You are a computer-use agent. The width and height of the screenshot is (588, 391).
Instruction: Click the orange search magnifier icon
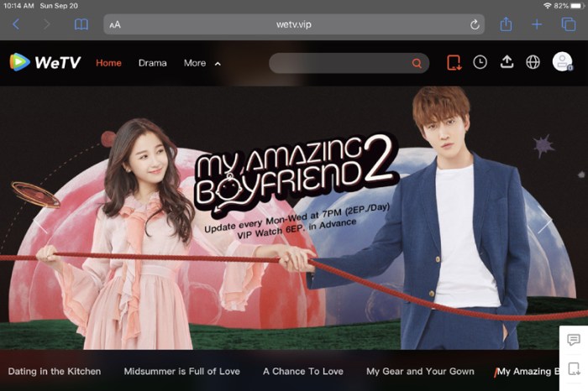[x=417, y=63]
